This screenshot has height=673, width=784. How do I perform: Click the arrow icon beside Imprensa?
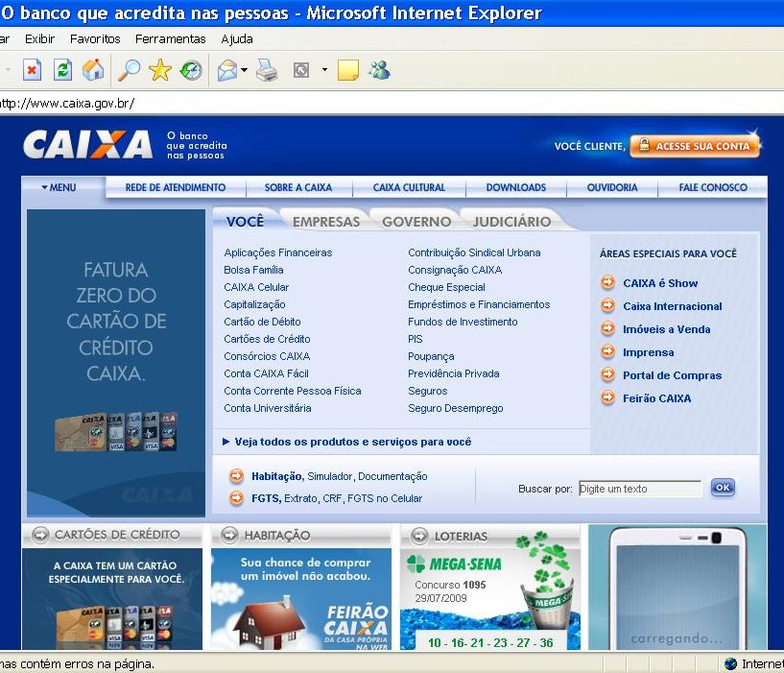(608, 351)
